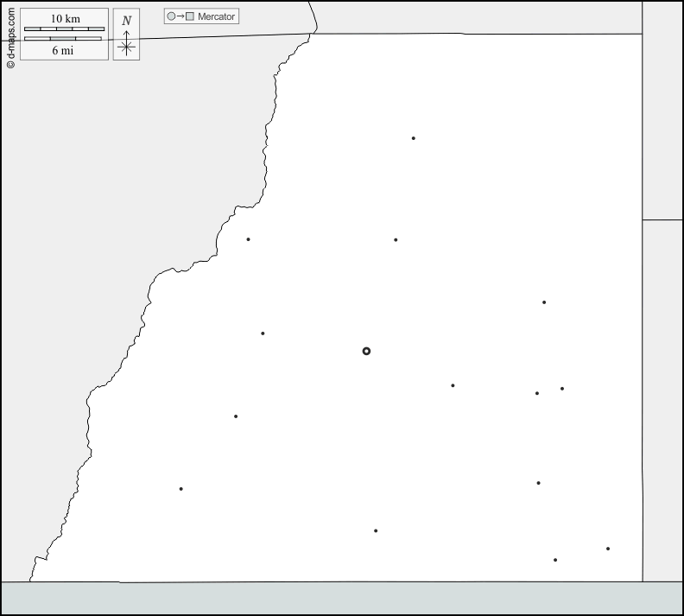
Task: Click the Mercator projection label
Action: pyautogui.click(x=216, y=16)
